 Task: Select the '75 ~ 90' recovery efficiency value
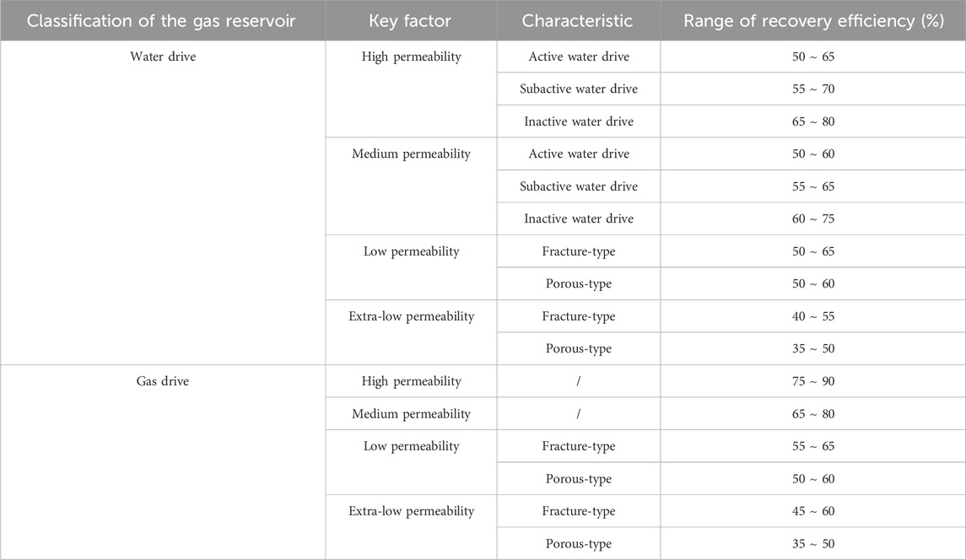[x=813, y=381]
